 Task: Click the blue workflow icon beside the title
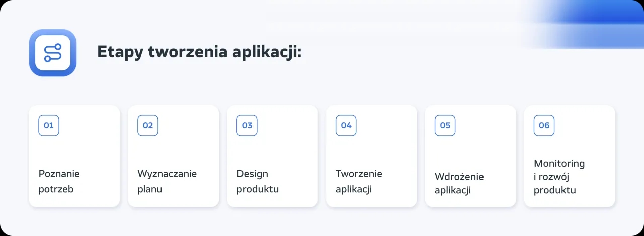point(53,53)
